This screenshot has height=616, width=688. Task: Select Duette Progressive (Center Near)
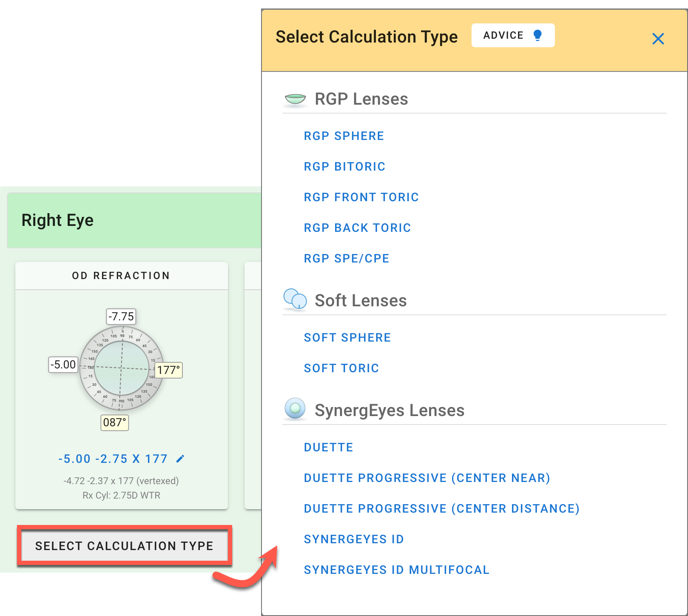427,478
